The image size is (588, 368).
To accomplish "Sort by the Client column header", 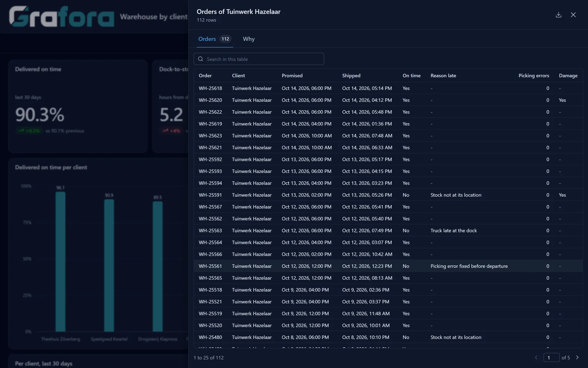I will click(238, 75).
